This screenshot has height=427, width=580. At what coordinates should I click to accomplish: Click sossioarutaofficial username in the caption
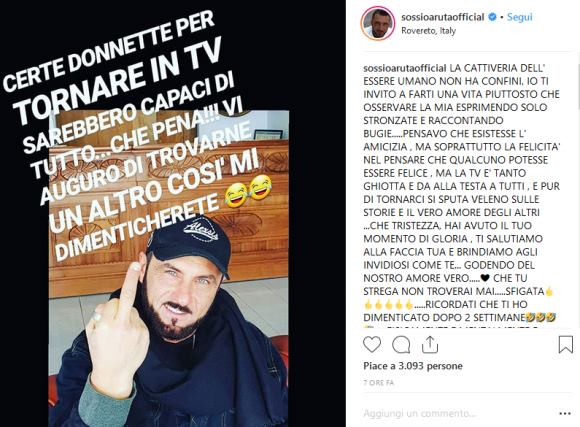pos(405,68)
